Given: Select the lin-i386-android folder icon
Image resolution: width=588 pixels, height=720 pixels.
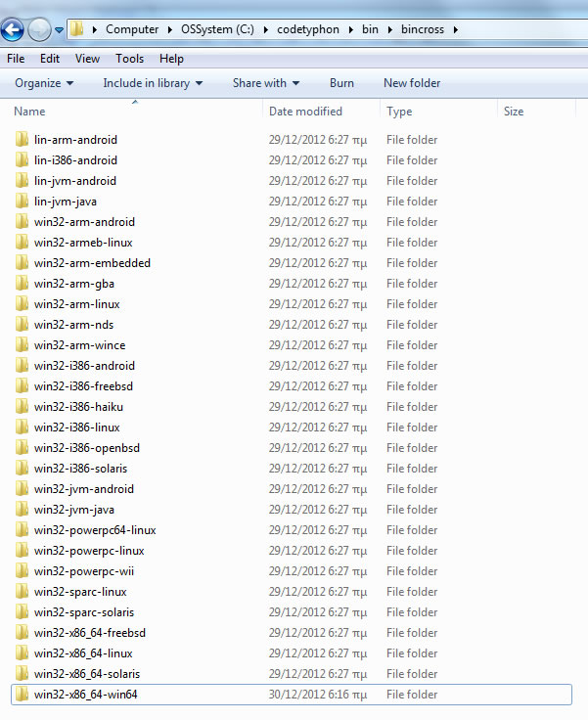Looking at the screenshot, I should click(22, 159).
